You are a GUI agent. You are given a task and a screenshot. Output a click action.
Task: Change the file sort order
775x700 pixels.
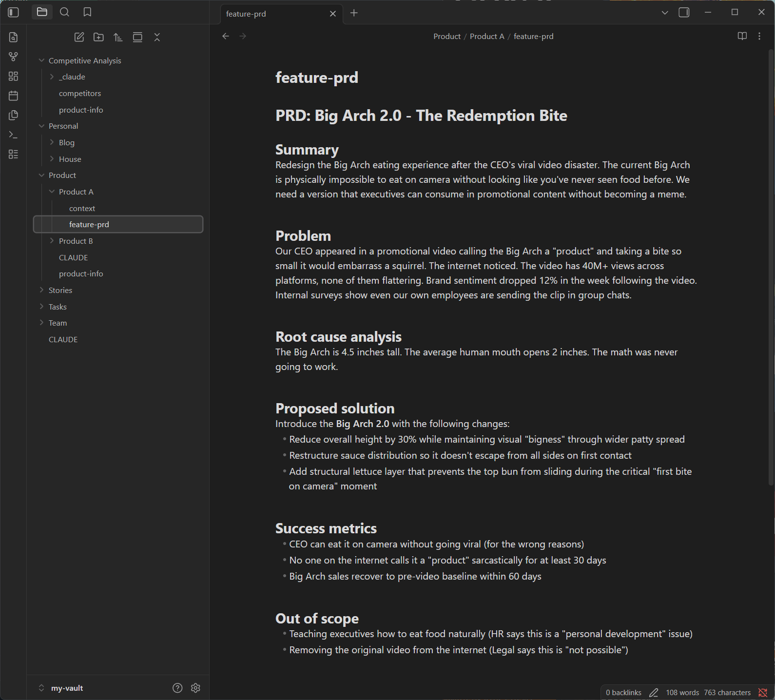[x=118, y=37]
